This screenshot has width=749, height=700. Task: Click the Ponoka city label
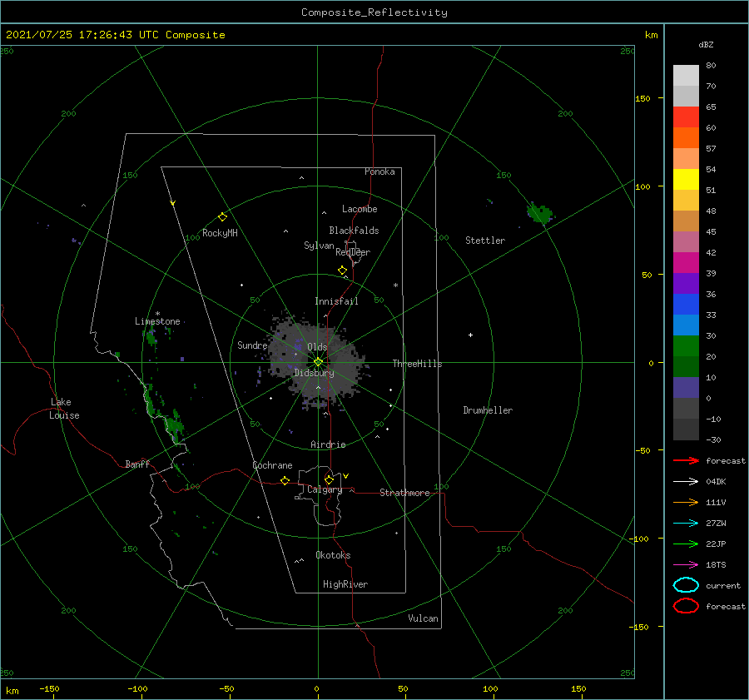tap(379, 171)
